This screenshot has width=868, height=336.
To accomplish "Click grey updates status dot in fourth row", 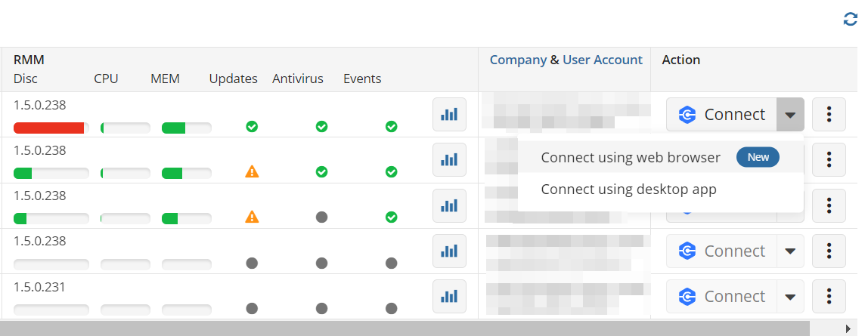I will coord(252,263).
